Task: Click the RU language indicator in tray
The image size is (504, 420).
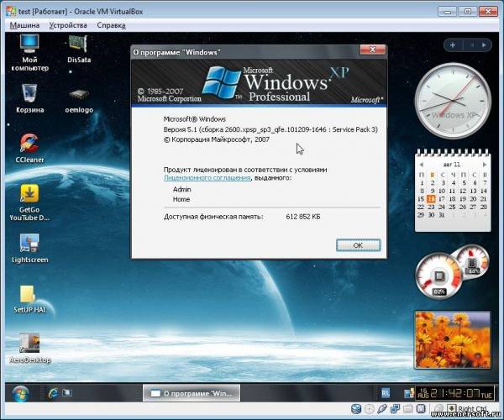Action: coord(386,393)
